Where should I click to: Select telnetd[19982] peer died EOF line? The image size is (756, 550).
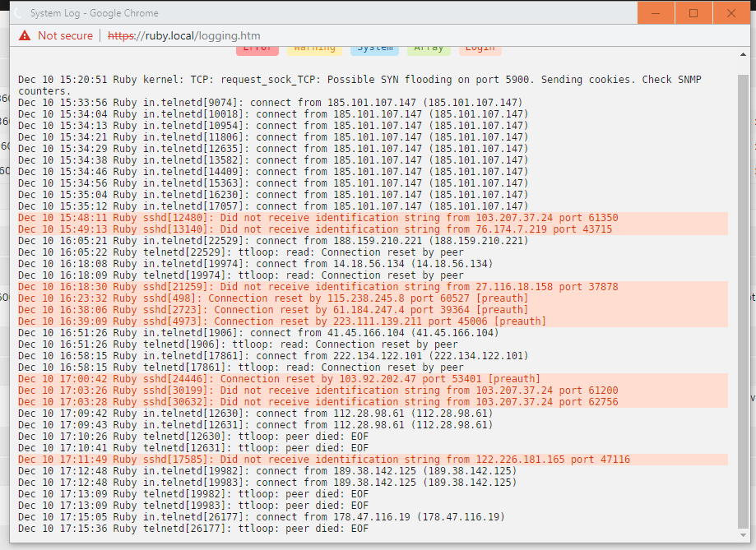coord(193,495)
